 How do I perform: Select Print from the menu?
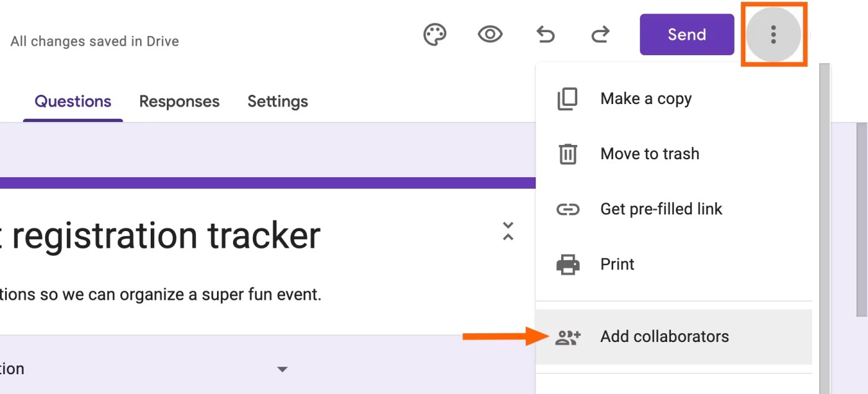coord(674,265)
